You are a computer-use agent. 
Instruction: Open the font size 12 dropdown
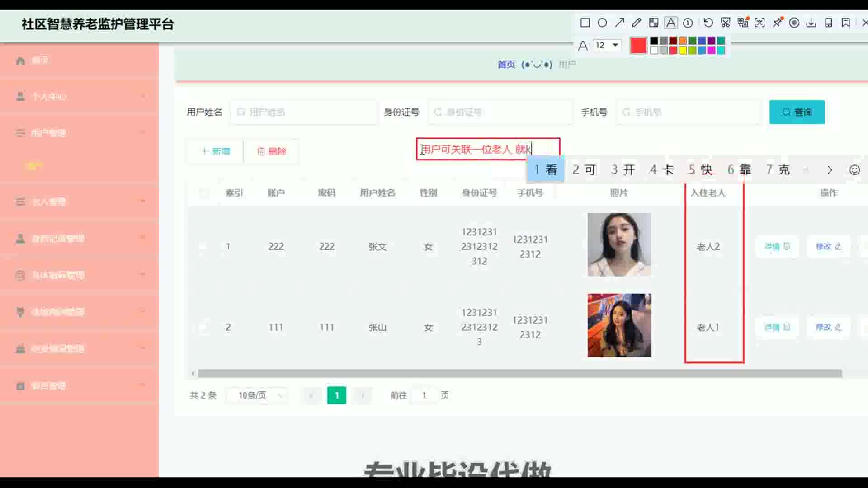click(x=608, y=45)
